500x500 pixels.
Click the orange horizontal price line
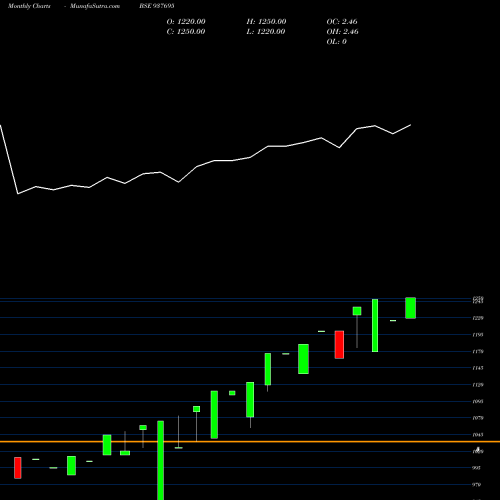tap(250, 442)
